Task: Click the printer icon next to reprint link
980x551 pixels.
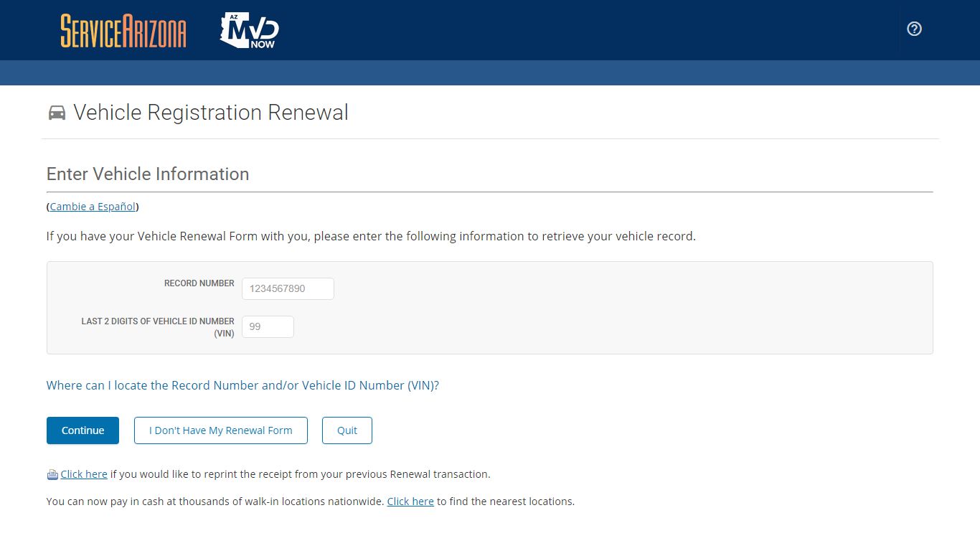Action: (52, 474)
